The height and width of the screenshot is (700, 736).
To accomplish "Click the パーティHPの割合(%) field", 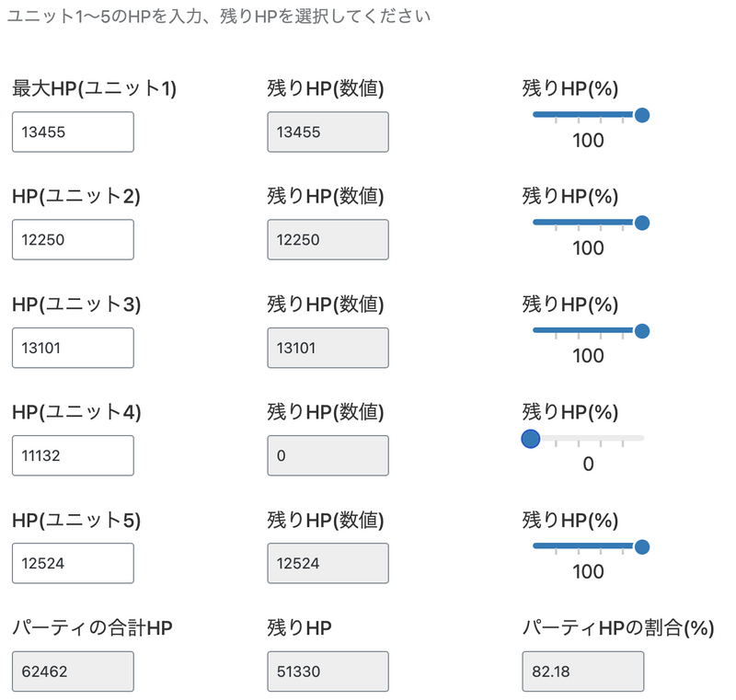I will 582,671.
